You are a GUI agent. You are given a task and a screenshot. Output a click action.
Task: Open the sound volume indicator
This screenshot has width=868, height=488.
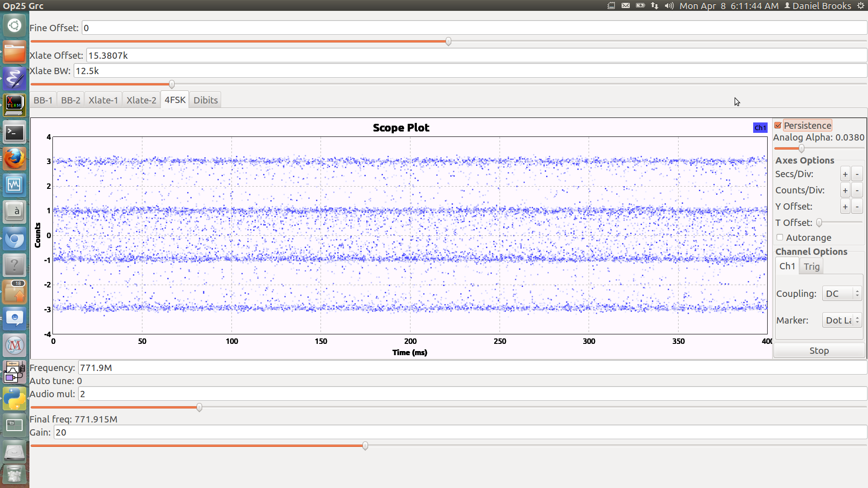click(669, 5)
